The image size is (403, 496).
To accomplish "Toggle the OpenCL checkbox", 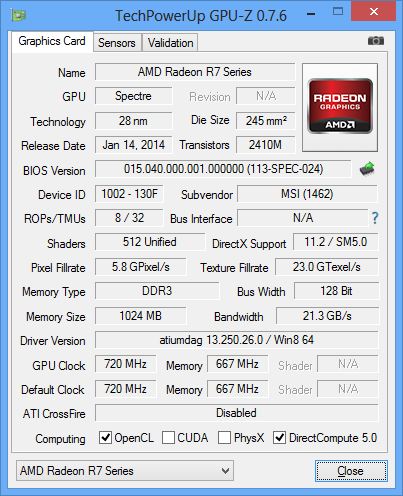I will click(105, 438).
